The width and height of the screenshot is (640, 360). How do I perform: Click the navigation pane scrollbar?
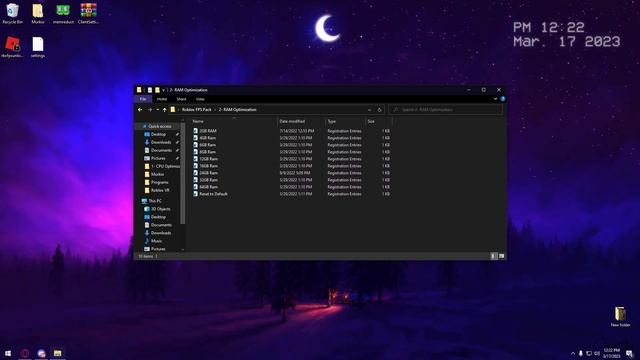182,173
